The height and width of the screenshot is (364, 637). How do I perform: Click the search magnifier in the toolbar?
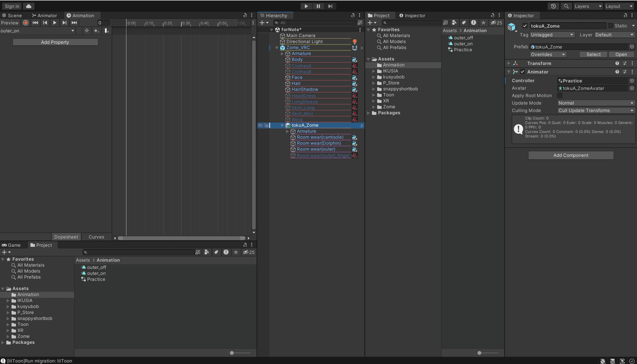(567, 6)
